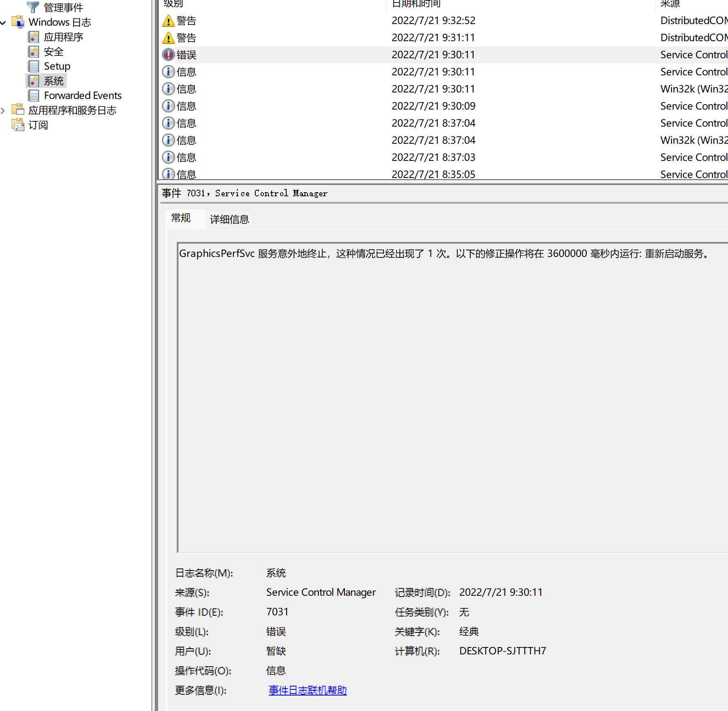Open the Setup event log
Screen dimensions: 728x711
point(57,66)
